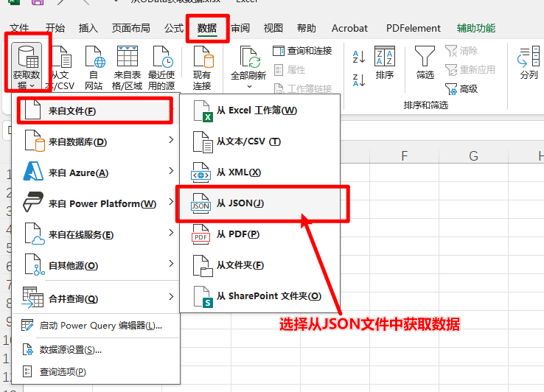544x392 pixels.
Task: Expand the 合并查询 submenu arrow
Action: (x=171, y=297)
